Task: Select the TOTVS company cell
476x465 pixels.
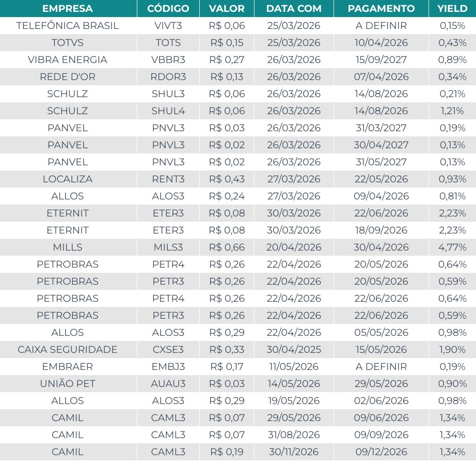Action: point(68,42)
